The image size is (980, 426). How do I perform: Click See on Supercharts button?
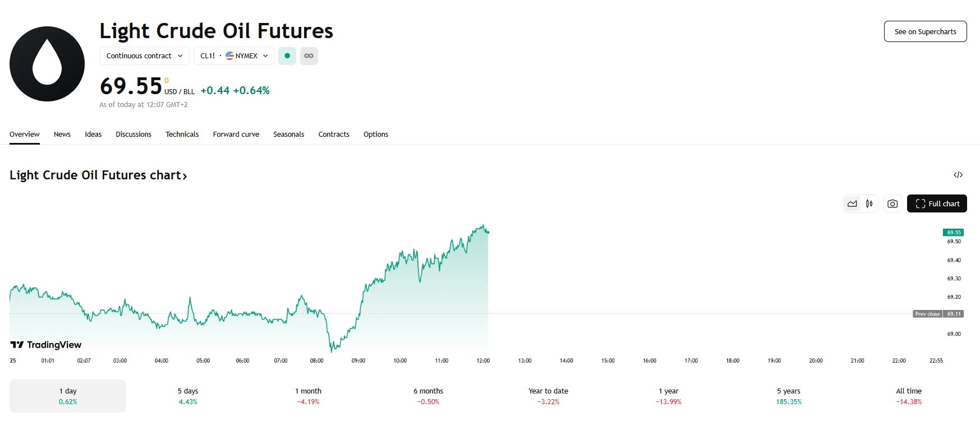tap(926, 31)
